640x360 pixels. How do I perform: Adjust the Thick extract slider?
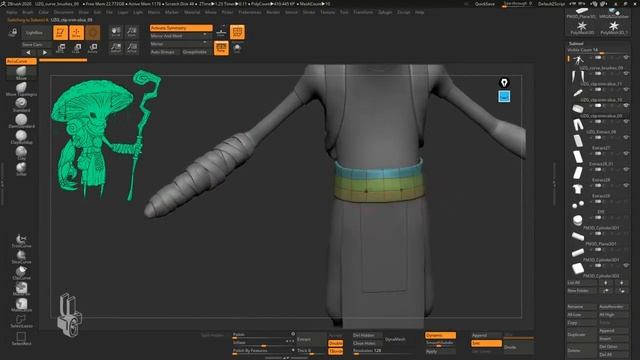point(311,351)
